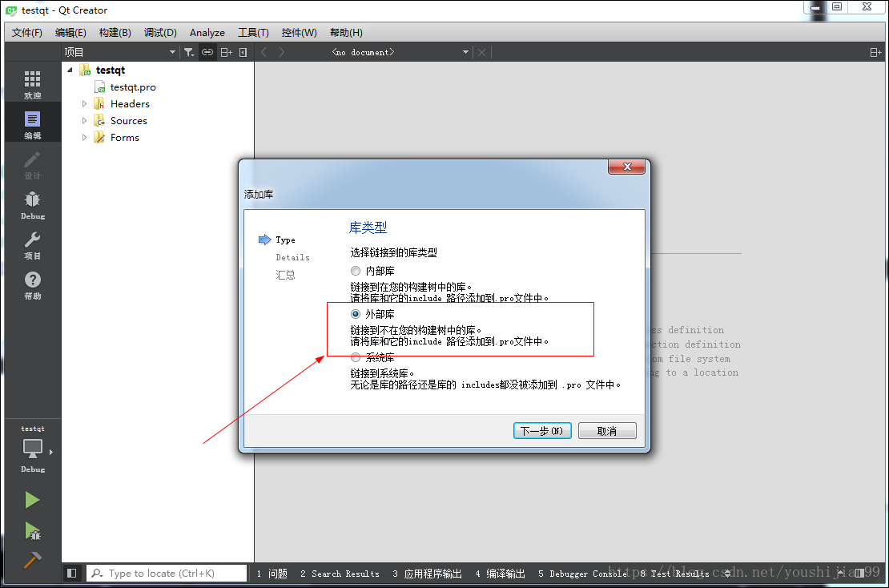Expand the Sources folder in project tree
The image size is (889, 588).
(x=83, y=120)
